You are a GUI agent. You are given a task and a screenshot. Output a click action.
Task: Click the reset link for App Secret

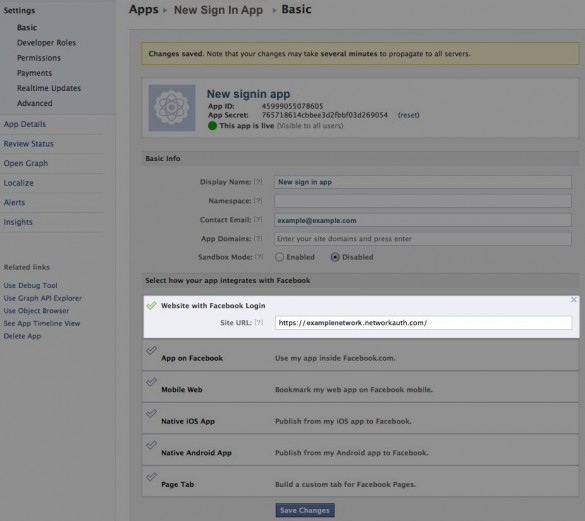[409, 115]
